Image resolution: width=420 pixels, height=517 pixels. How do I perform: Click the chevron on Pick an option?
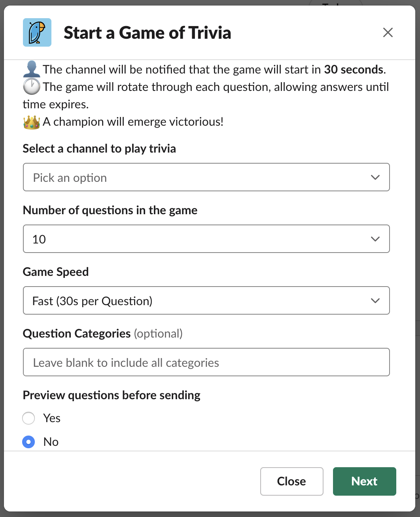click(x=375, y=177)
